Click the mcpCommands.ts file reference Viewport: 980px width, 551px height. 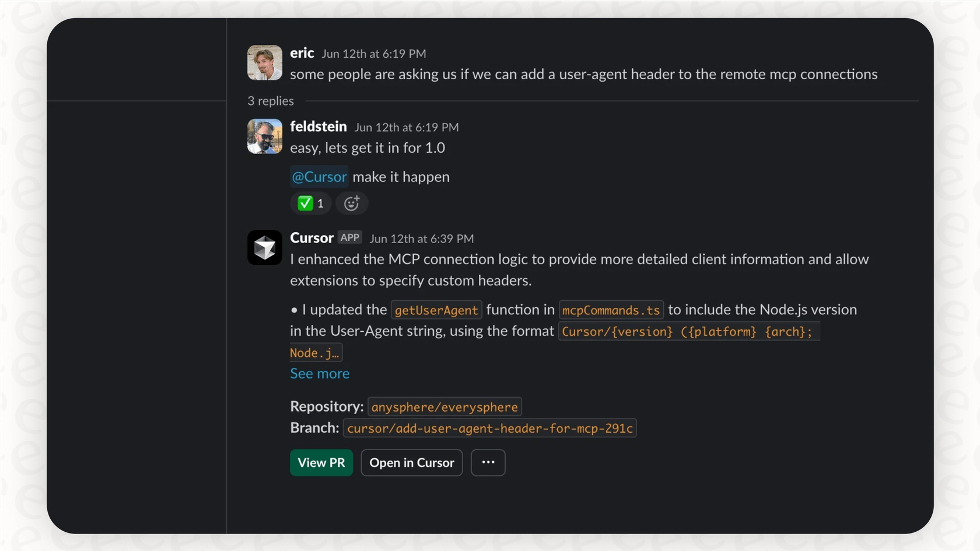611,310
